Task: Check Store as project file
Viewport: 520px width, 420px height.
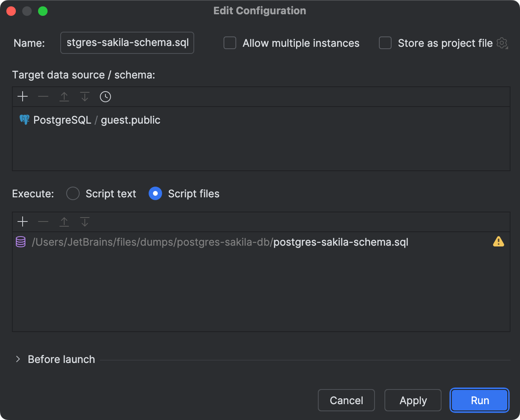Action: pyautogui.click(x=385, y=43)
